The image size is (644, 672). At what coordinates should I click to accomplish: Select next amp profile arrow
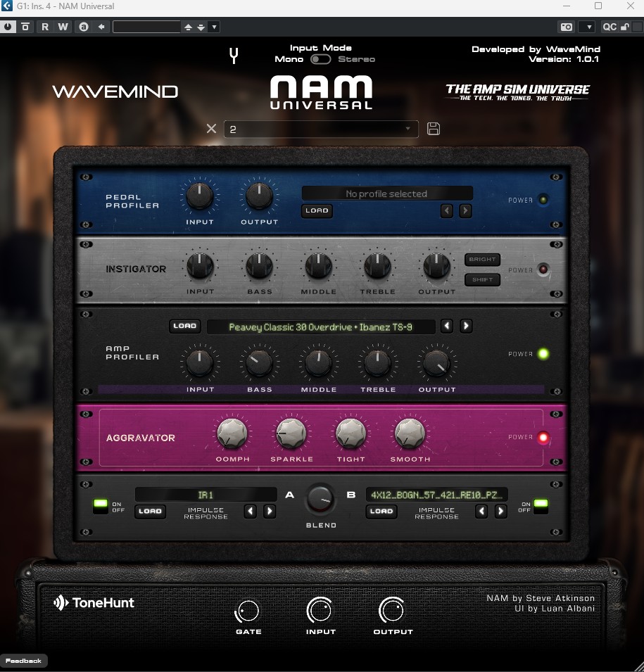point(466,326)
